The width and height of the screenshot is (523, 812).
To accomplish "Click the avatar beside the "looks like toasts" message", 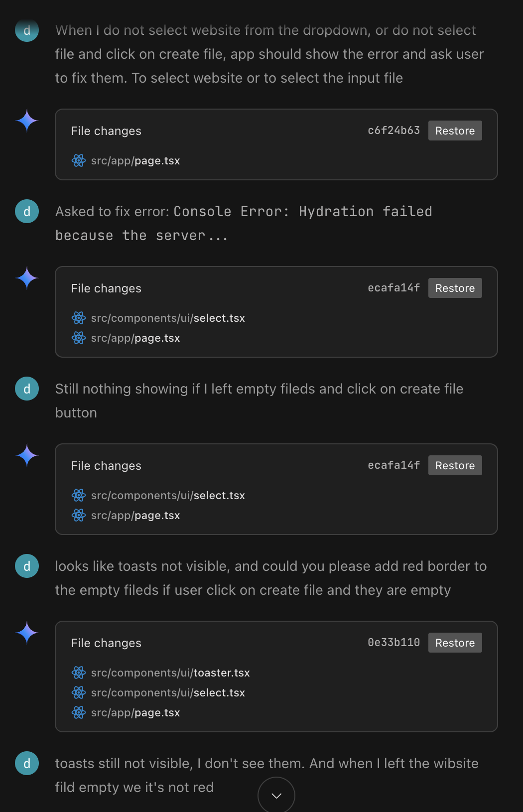I will [27, 566].
